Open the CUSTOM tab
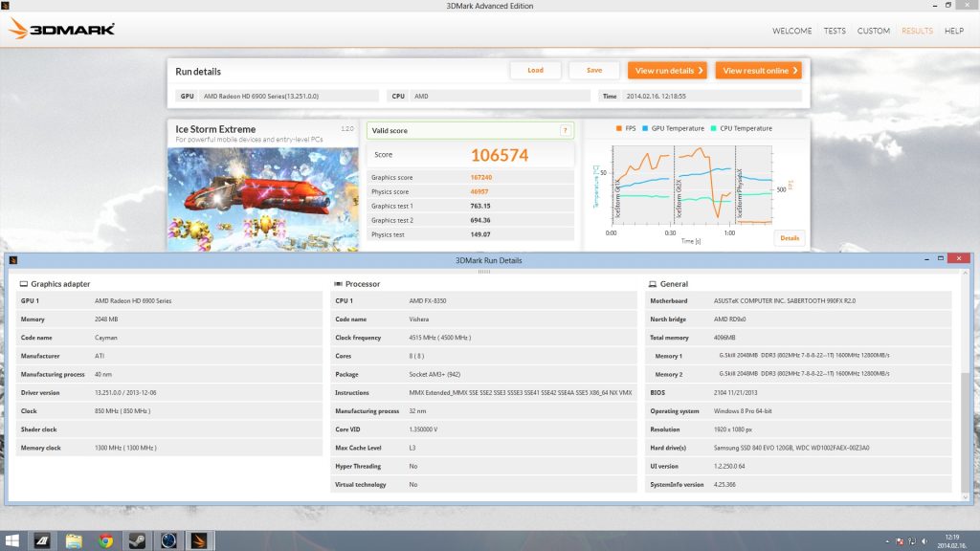 pyautogui.click(x=873, y=31)
